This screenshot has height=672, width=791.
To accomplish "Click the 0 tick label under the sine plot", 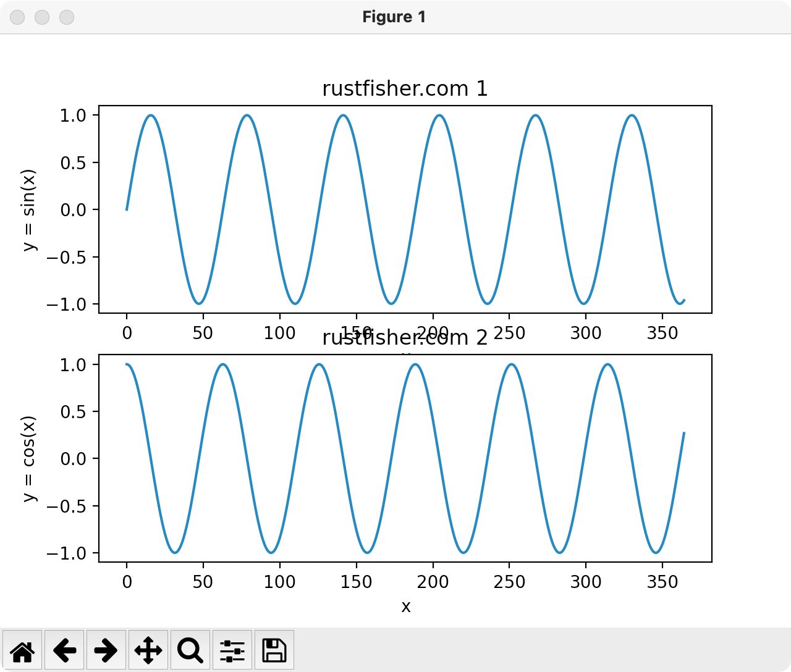I will coord(127,334).
